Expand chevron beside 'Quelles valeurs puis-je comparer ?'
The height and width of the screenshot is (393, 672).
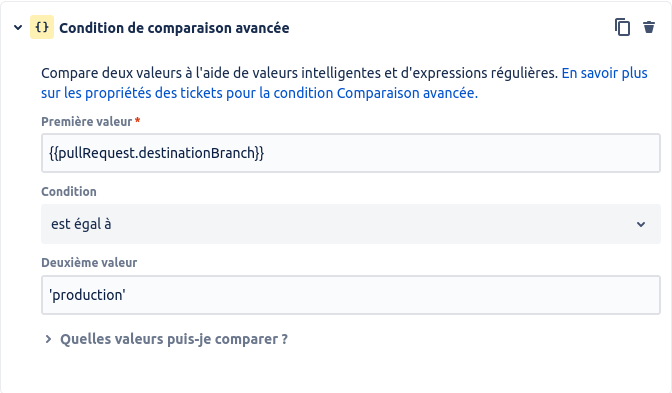48,339
